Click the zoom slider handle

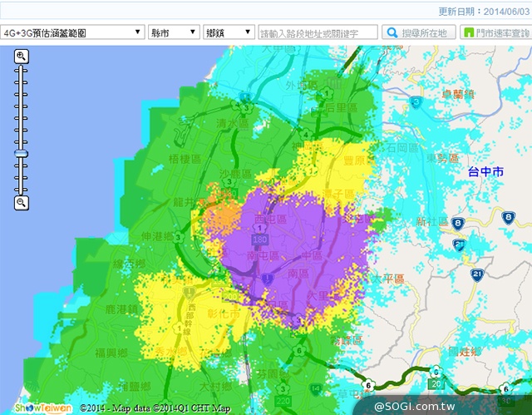[x=22, y=154]
